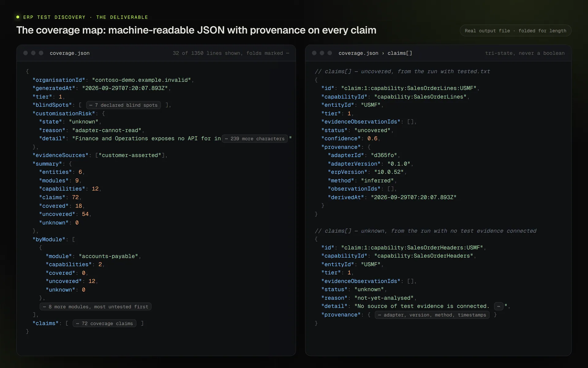Expand the 8 more modules fold
588x368 pixels.
(96, 307)
